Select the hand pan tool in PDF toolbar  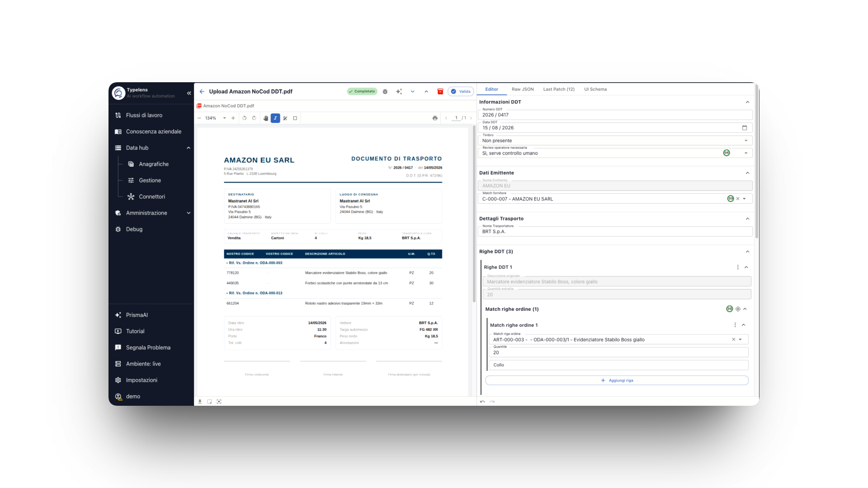(x=266, y=118)
